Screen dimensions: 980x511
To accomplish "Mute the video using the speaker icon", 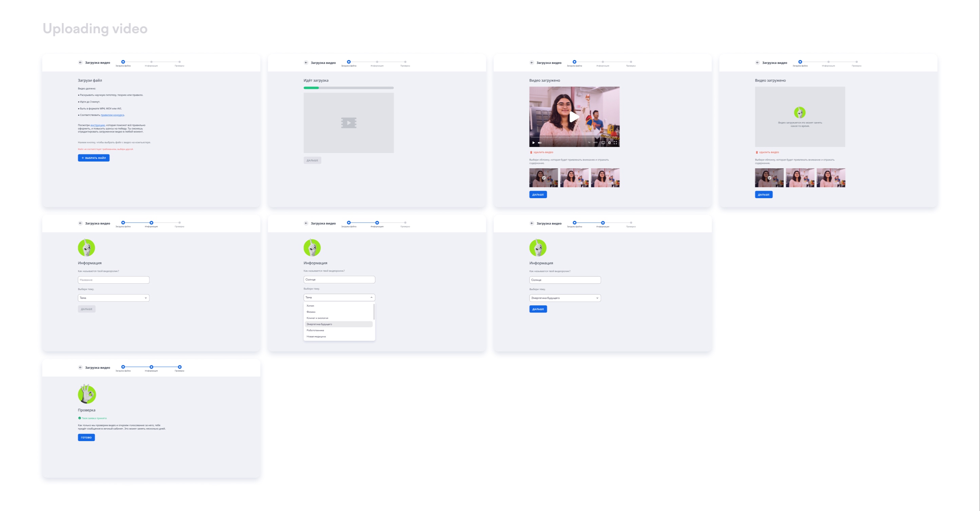I will (539, 143).
